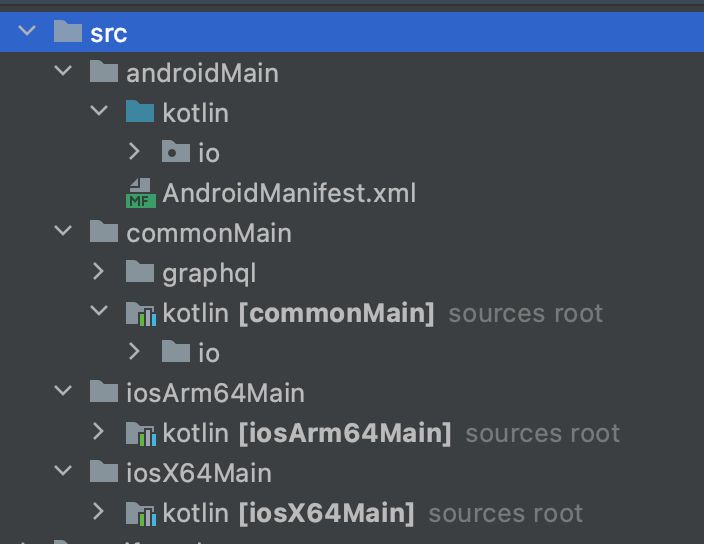Open AndroidManifest.xml file
This screenshot has height=544, width=704.
point(289,193)
